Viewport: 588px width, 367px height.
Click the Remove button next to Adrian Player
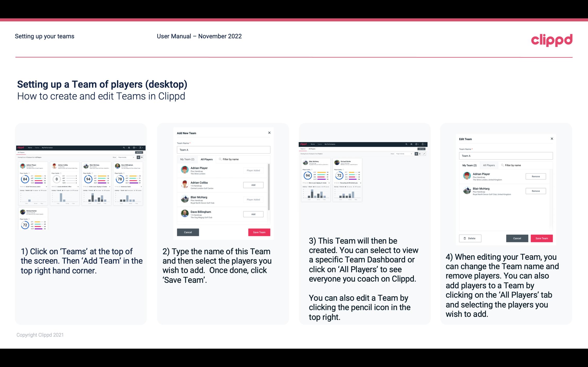(535, 176)
